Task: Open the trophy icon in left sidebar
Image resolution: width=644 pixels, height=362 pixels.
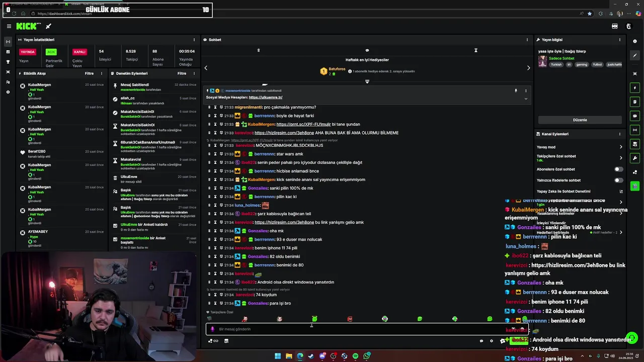Action: point(8,62)
